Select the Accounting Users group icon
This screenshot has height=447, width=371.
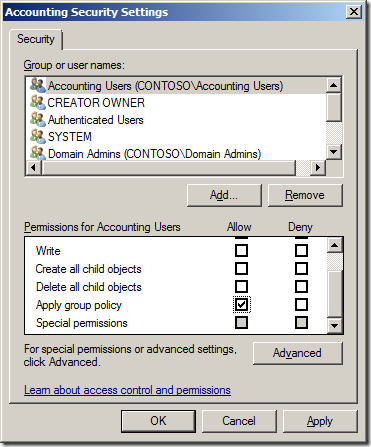click(37, 85)
